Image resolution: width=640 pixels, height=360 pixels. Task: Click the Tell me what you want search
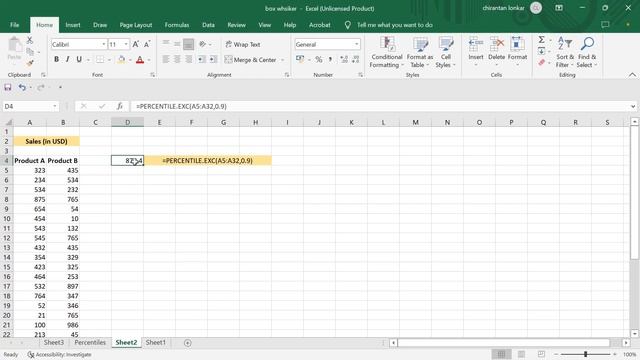pos(394,25)
